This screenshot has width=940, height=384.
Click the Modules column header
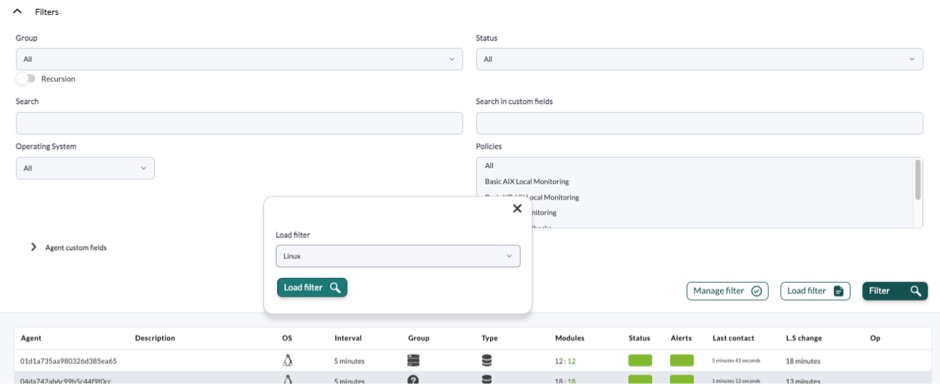[570, 338]
